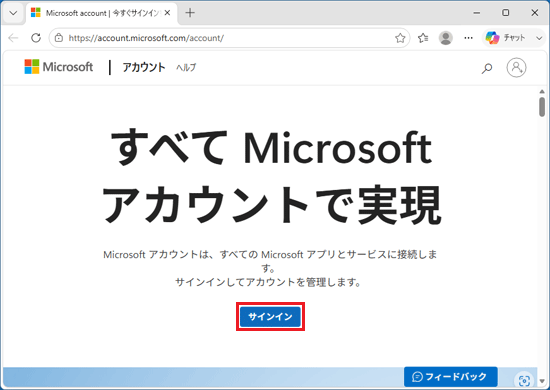Open the browser profile icon
This screenshot has width=550, height=390.
coord(446,38)
